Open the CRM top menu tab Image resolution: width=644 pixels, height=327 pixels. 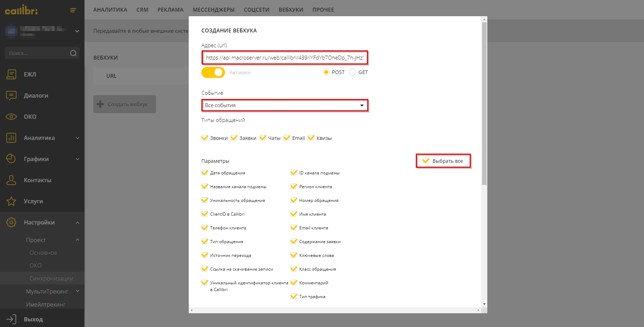click(142, 10)
